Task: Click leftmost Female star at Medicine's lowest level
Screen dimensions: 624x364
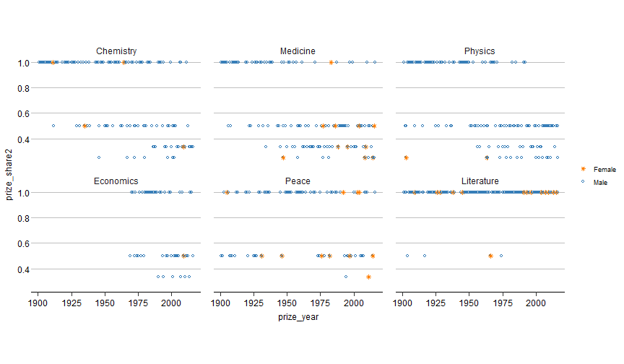Action: pos(283,157)
